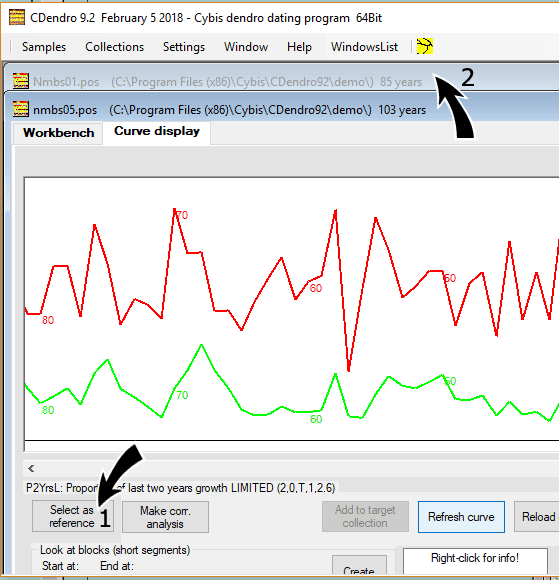559x580 pixels.
Task: Click the Refresh curve button
Action: coord(461,517)
